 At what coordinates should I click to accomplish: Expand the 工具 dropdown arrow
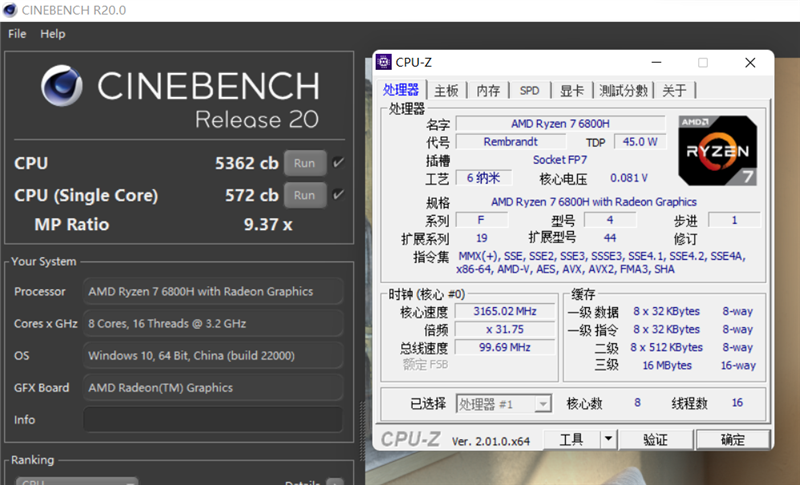[x=609, y=440]
